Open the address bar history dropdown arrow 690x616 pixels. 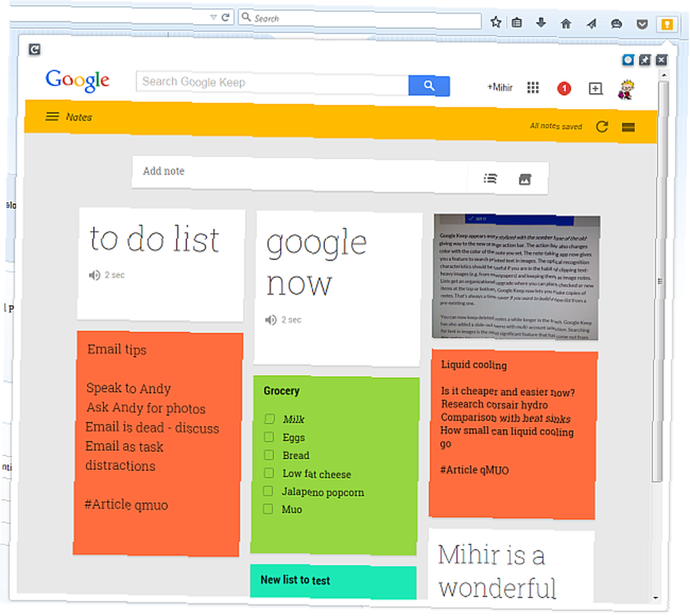213,17
